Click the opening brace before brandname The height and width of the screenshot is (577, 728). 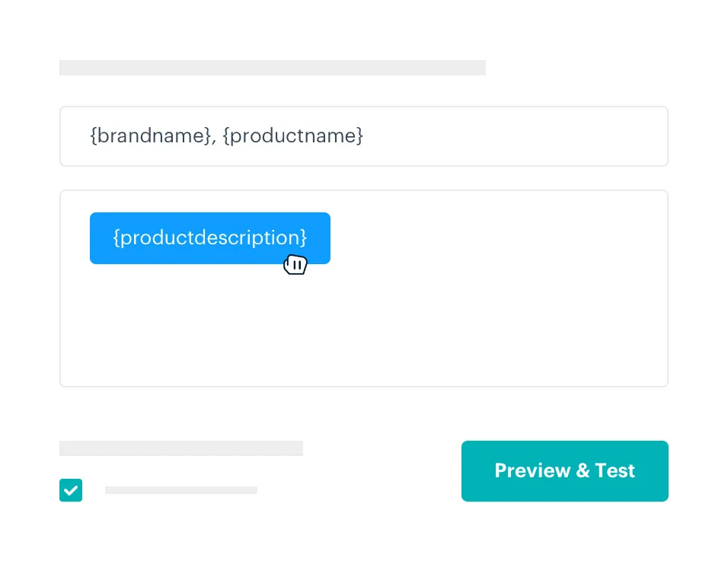[94, 135]
